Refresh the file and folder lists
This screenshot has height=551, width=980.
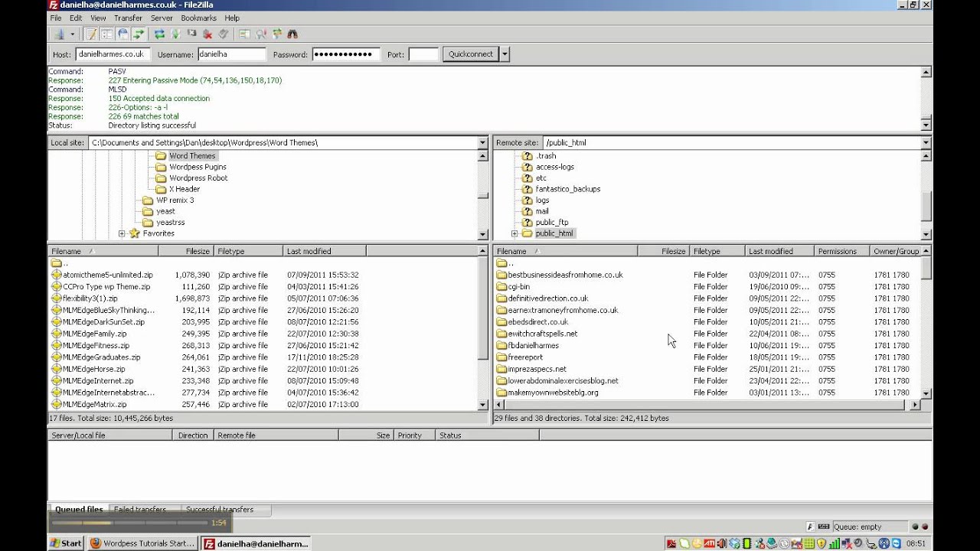pyautogui.click(x=159, y=34)
